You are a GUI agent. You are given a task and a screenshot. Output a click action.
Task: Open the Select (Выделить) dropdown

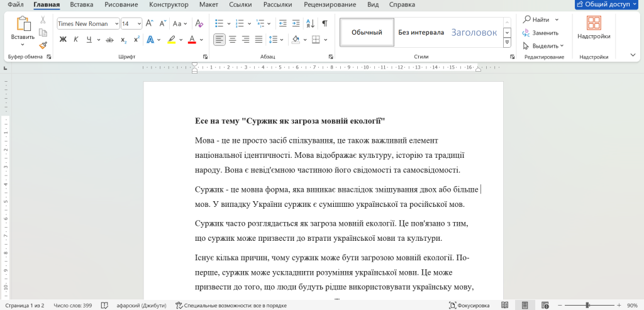coord(543,45)
